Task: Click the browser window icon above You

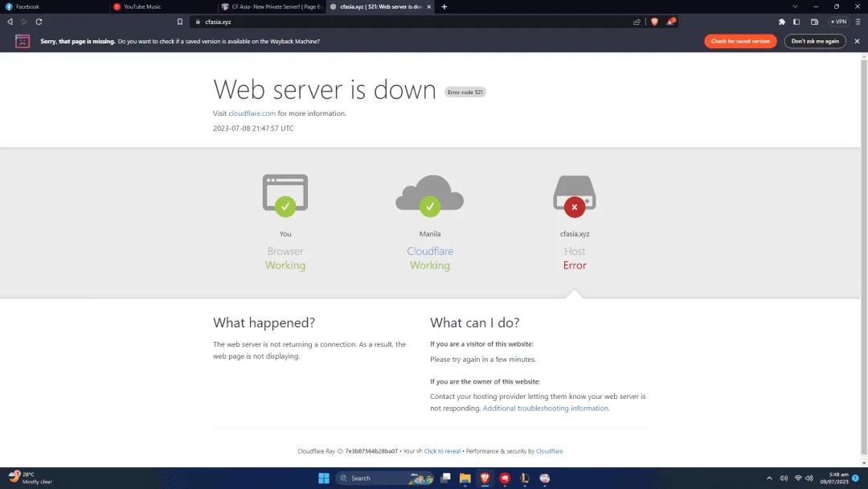Action: pyautogui.click(x=285, y=195)
